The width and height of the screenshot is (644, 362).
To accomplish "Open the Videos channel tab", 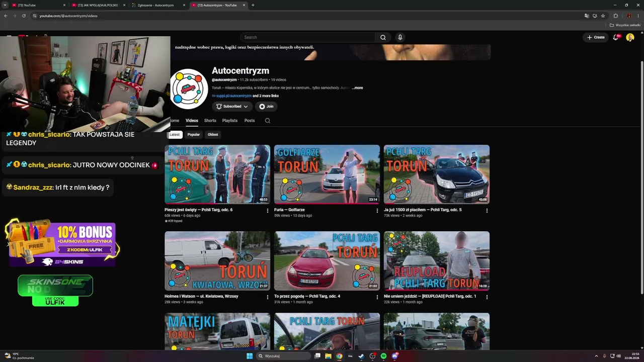I will (192, 121).
